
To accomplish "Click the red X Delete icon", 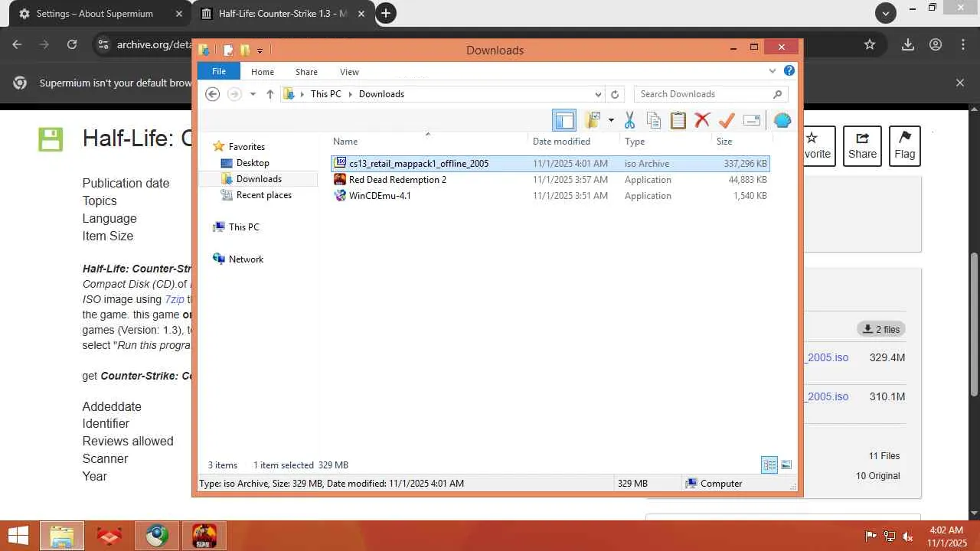I will pos(702,120).
